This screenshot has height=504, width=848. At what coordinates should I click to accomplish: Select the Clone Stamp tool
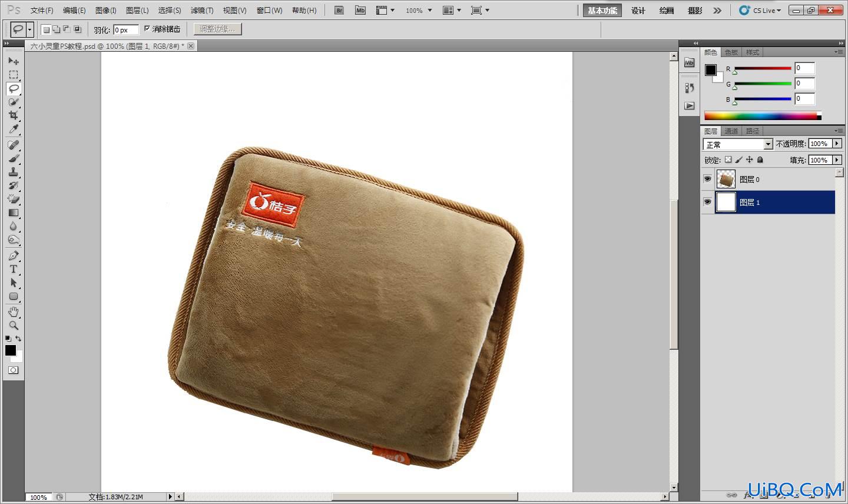[14, 172]
